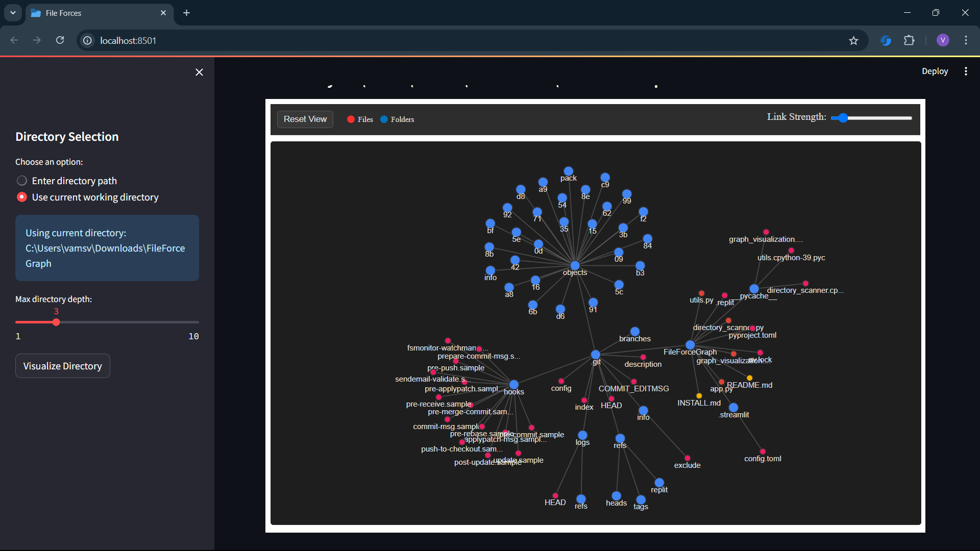Screen dimensions: 980x551
Task: Click the FileForceGraph root folder node
Action: click(x=690, y=345)
